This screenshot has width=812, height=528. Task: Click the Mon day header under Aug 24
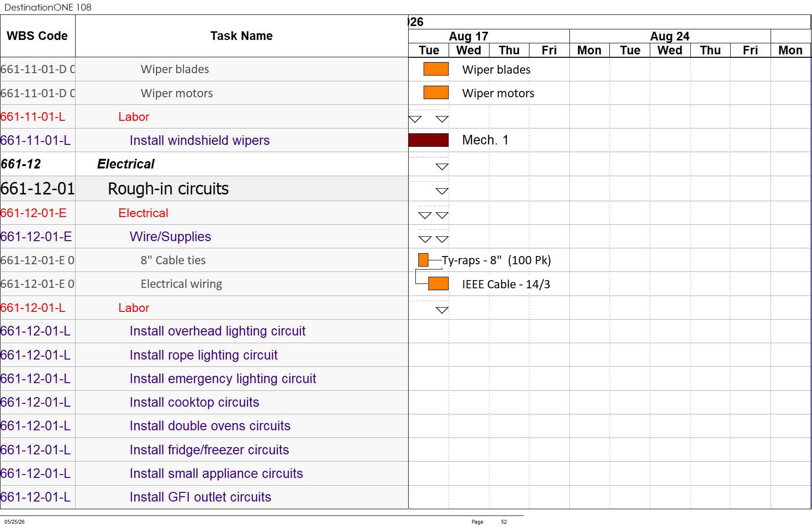[590, 50]
